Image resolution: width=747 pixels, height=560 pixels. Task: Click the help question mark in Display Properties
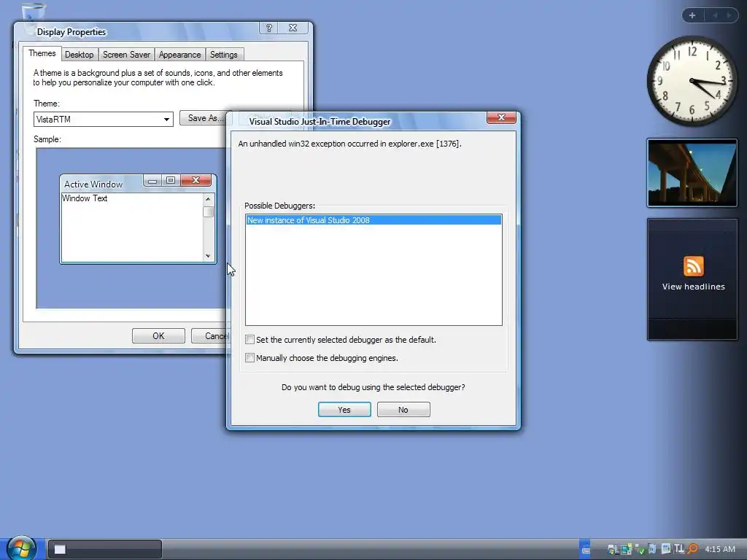269,28
